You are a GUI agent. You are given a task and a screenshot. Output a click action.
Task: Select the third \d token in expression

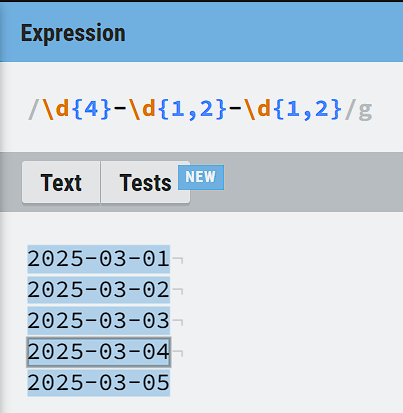tap(258, 109)
